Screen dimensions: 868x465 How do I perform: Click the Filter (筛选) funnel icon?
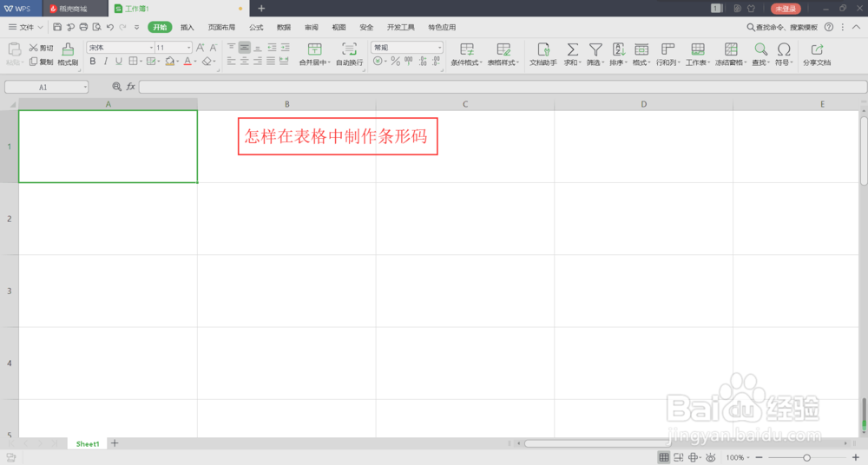click(595, 49)
